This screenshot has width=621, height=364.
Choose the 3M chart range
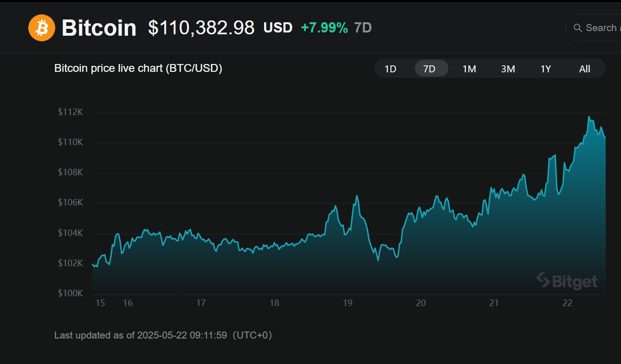click(508, 69)
